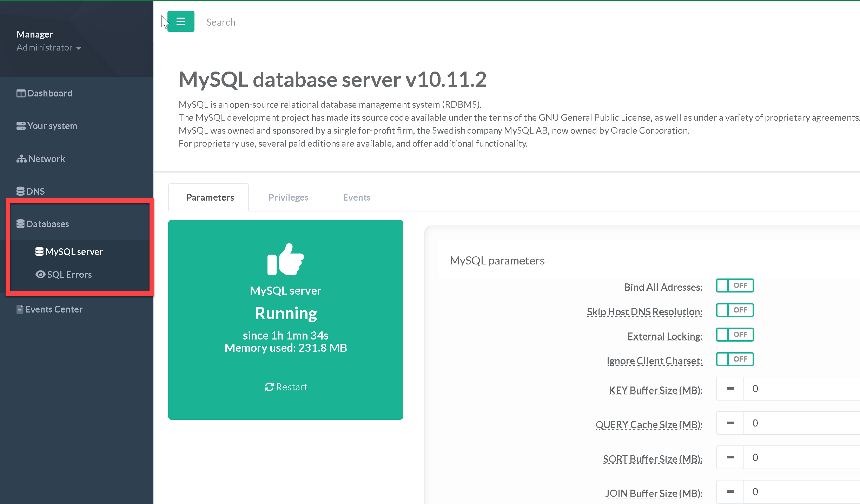Open the Administrator dropdown menu
This screenshot has width=860, height=504.
(49, 48)
